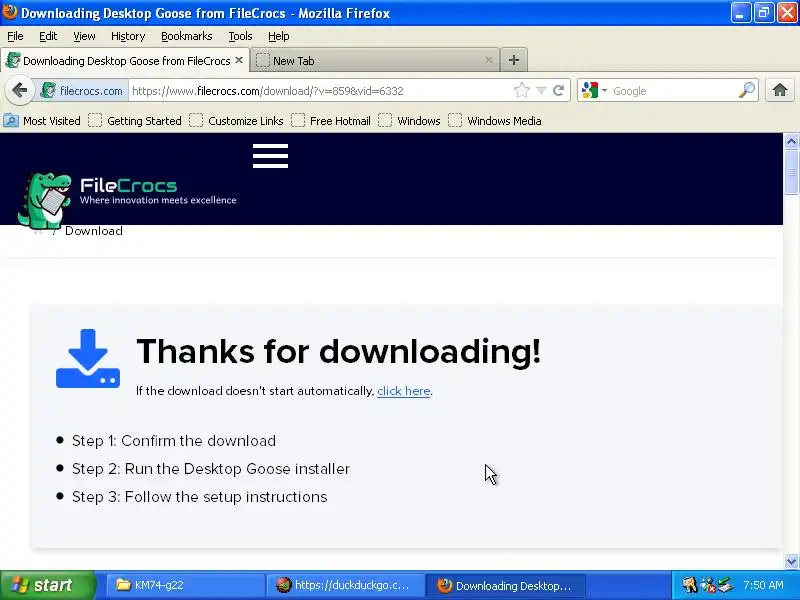Open the Edit menu
This screenshot has height=600, width=800.
pos(48,36)
